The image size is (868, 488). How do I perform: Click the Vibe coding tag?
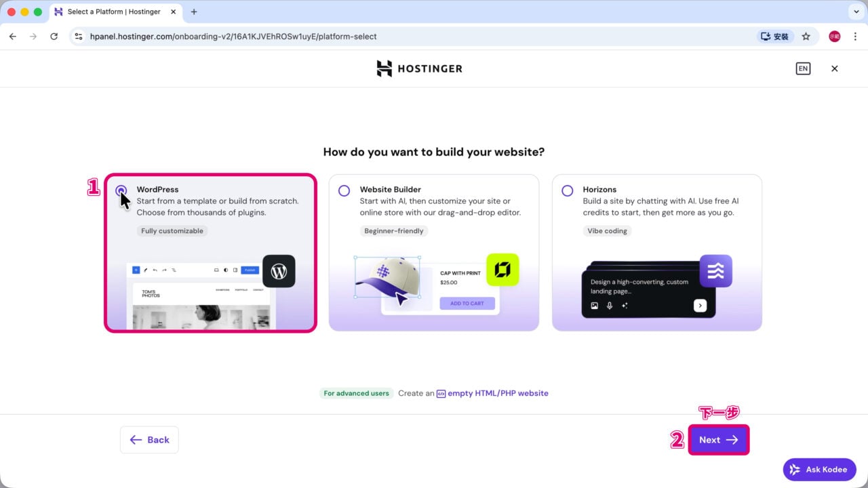click(607, 231)
